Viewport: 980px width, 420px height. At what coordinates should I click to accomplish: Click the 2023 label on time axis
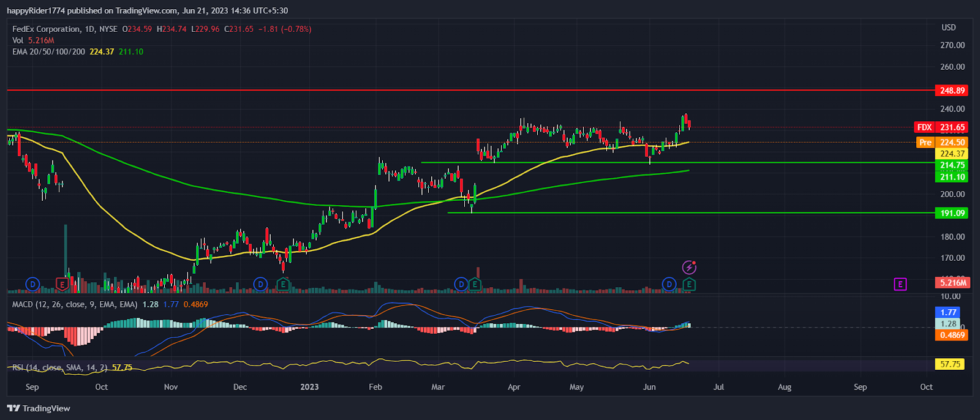(309, 387)
